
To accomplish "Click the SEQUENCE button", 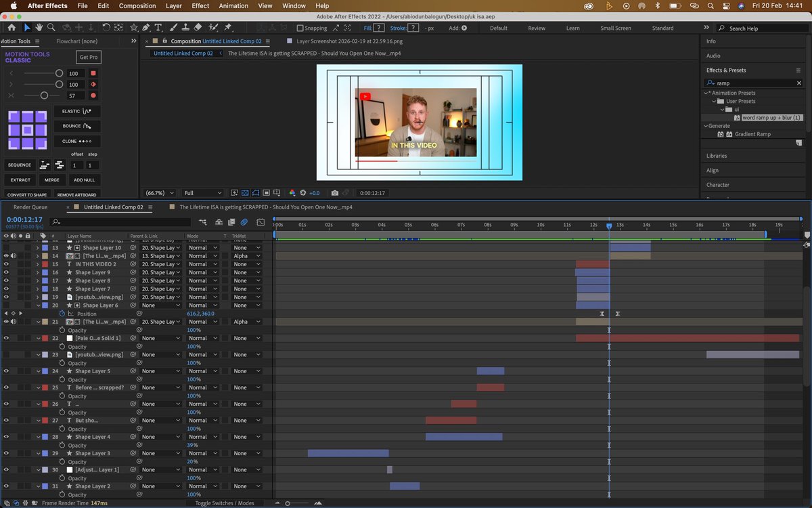I will 20,165.
